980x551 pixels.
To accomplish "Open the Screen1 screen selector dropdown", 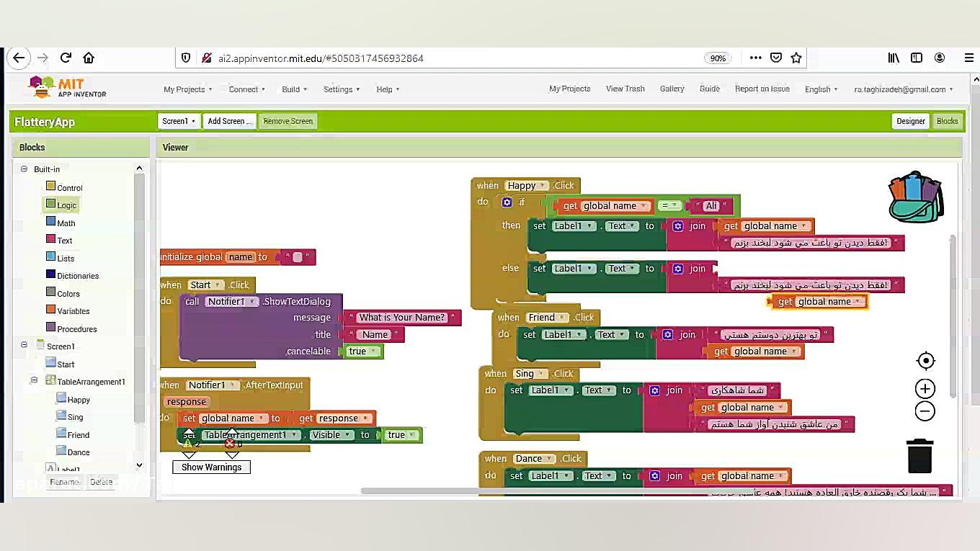I will (179, 121).
